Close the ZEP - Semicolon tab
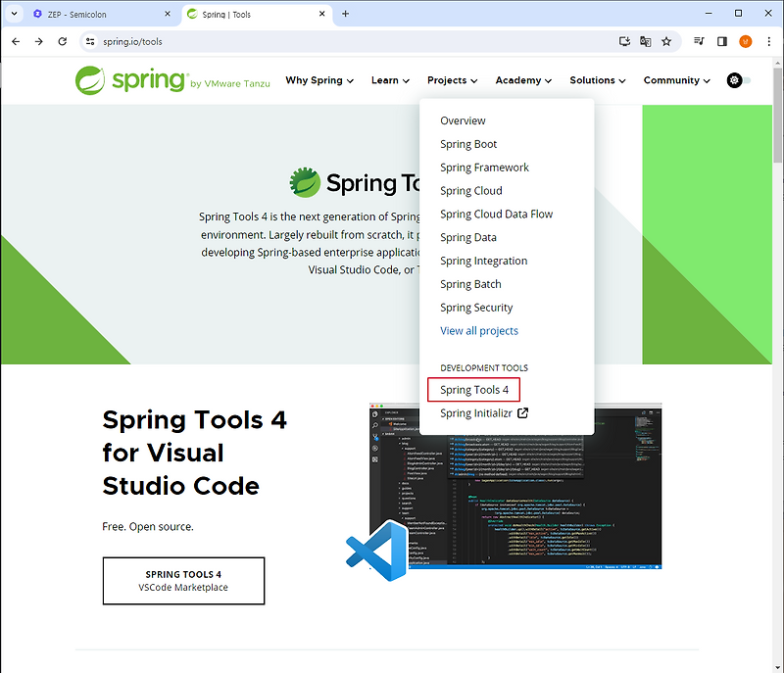This screenshot has width=784, height=673. (168, 14)
